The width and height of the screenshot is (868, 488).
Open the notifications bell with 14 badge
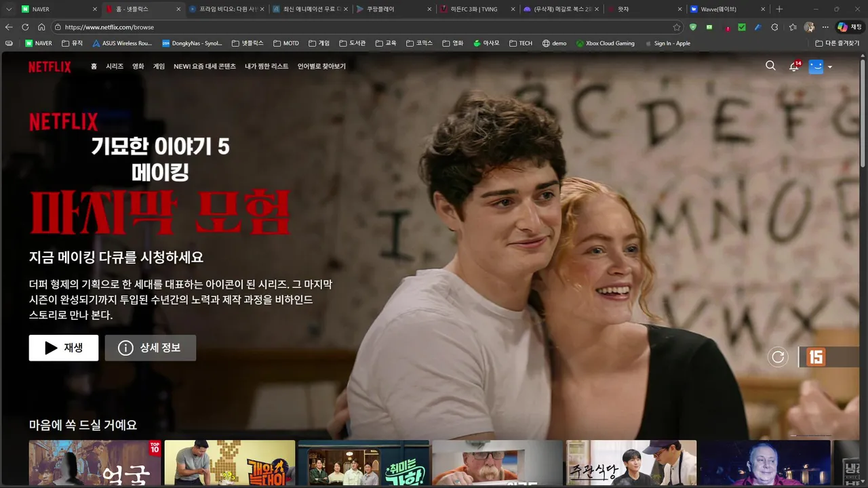click(795, 66)
